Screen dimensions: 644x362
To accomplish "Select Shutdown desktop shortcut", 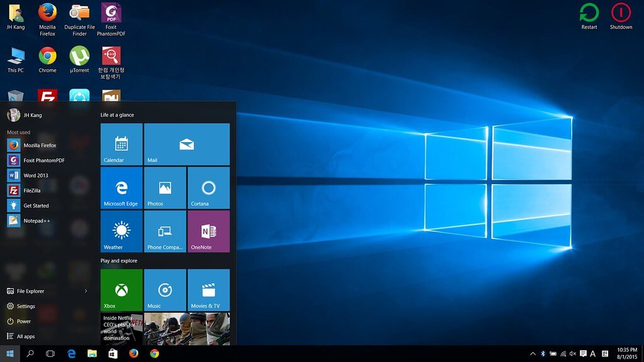I will (621, 16).
